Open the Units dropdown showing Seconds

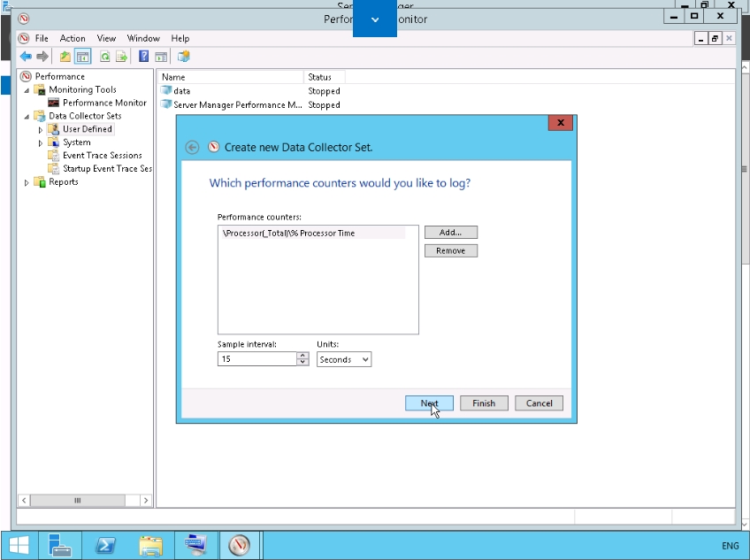click(x=344, y=359)
